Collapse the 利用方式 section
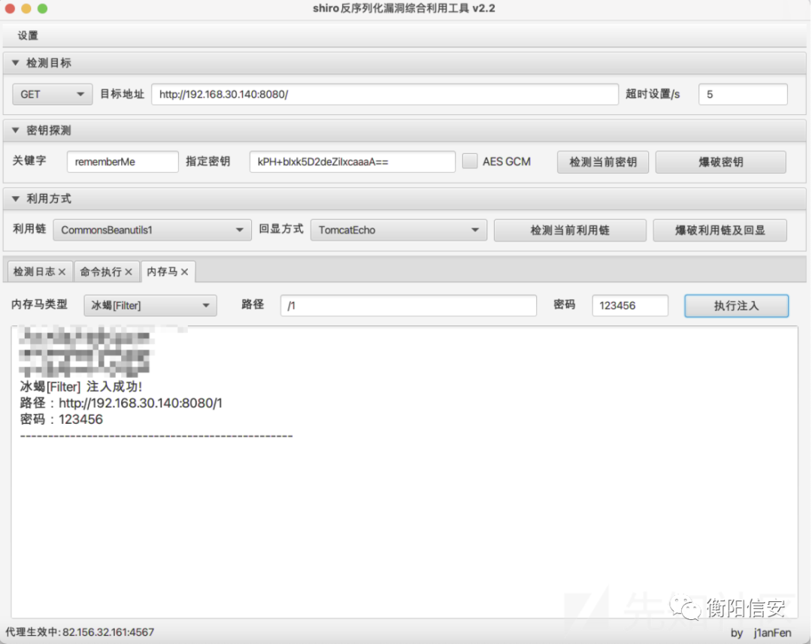812x644 pixels. [16, 199]
